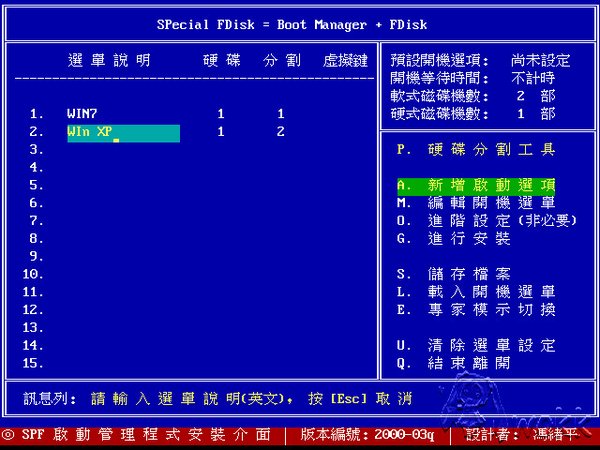Viewport: 600px width, 450px height.
Task: Click empty boot slot number 7.
Action: click(x=37, y=221)
